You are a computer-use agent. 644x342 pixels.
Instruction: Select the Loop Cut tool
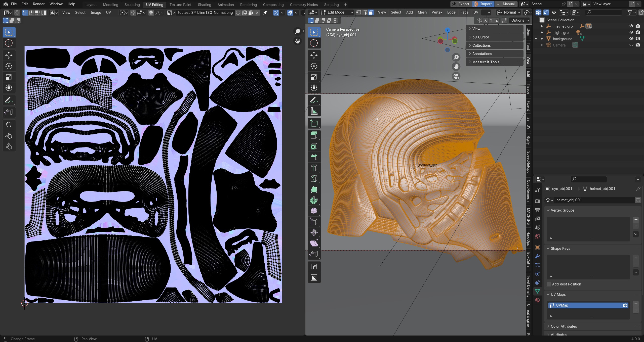[314, 168]
